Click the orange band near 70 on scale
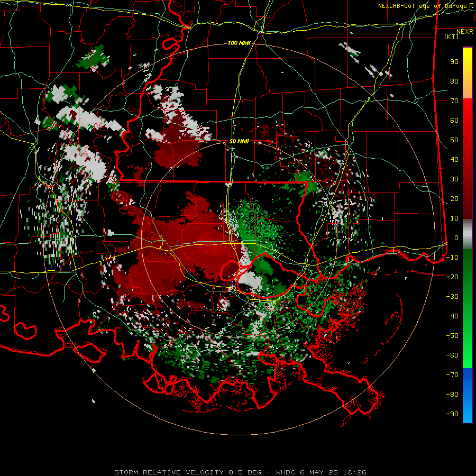The height and width of the screenshot is (476, 476). click(x=467, y=91)
